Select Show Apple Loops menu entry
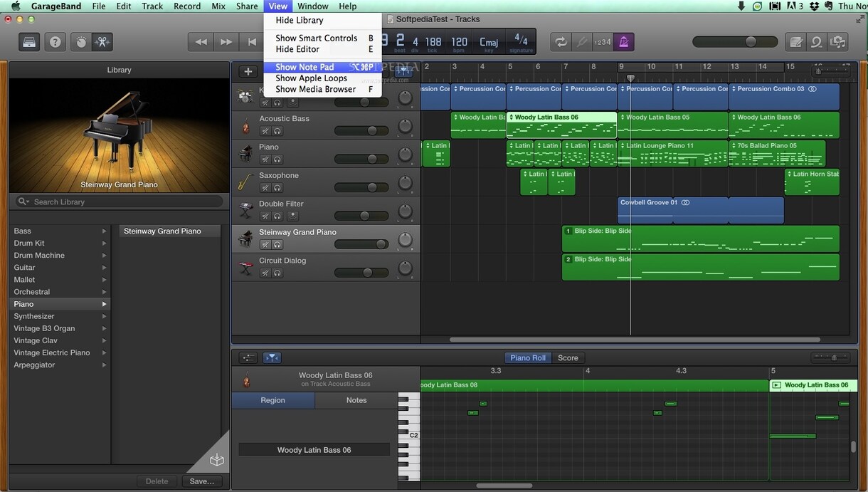The height and width of the screenshot is (492, 868). (x=323, y=78)
